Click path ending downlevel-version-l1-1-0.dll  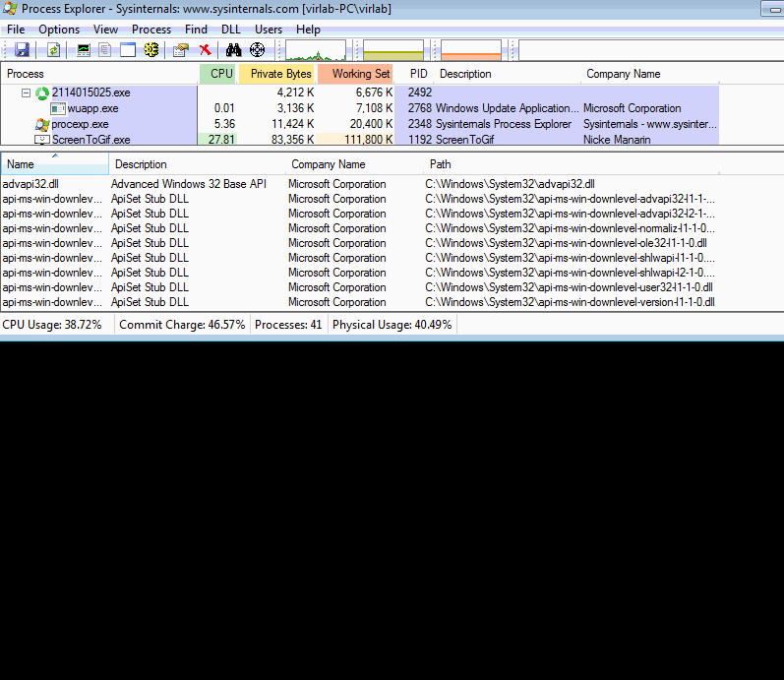570,302
